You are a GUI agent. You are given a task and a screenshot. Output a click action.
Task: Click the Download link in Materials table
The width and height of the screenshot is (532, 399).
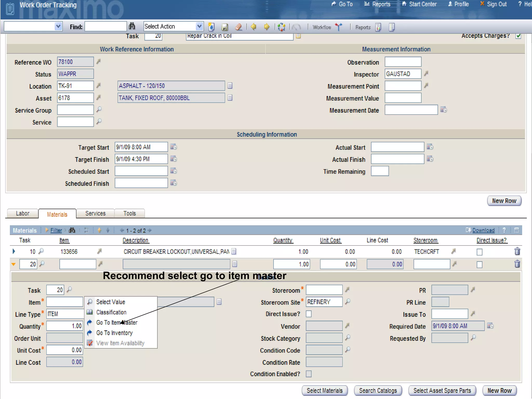483,230
